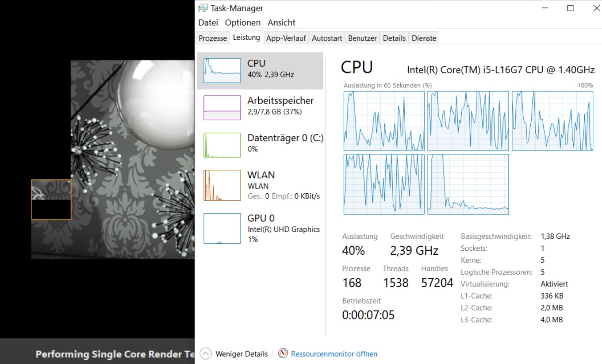Open the Ansicht menu
Image resolution: width=602 pixels, height=364 pixels.
pos(281,22)
